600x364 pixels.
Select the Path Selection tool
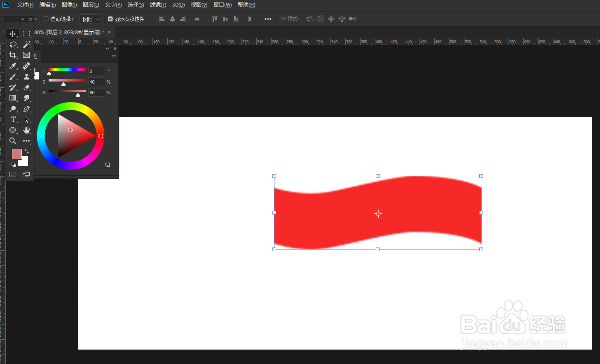[26, 119]
